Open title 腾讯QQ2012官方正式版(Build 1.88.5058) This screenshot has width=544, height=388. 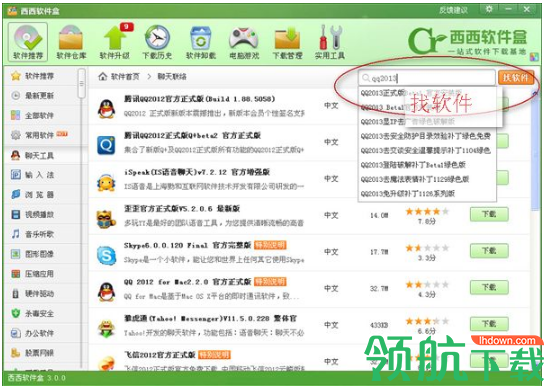199,99
